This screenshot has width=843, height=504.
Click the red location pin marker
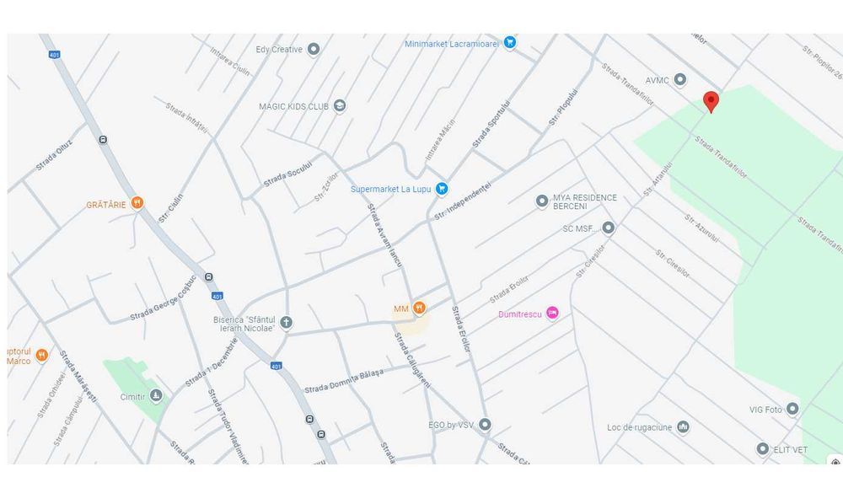point(711,102)
